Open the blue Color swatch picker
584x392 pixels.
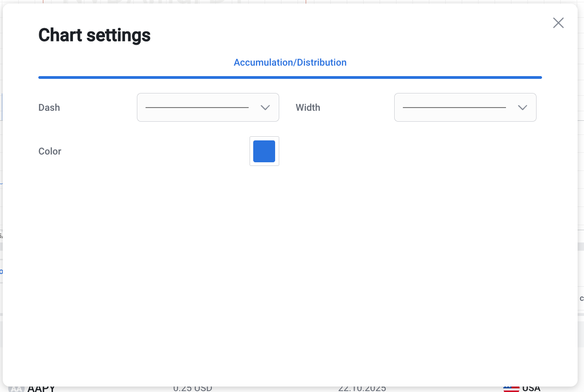(264, 151)
